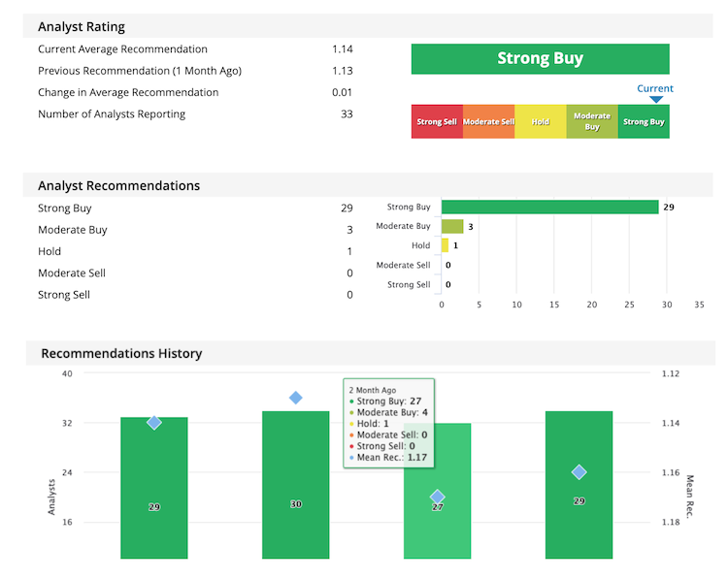
Task: Select the Strong Buy segment under Current
Action: coord(644,122)
